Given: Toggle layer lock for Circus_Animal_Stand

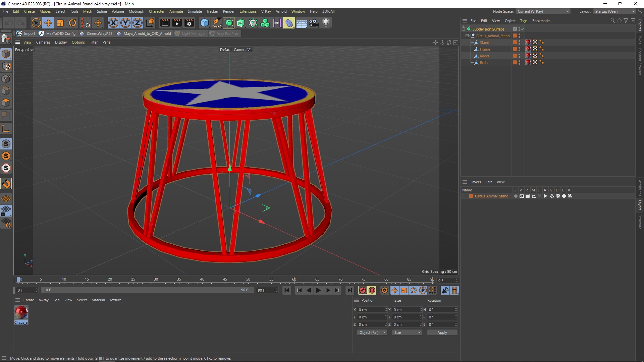Looking at the screenshot, I should (x=539, y=196).
